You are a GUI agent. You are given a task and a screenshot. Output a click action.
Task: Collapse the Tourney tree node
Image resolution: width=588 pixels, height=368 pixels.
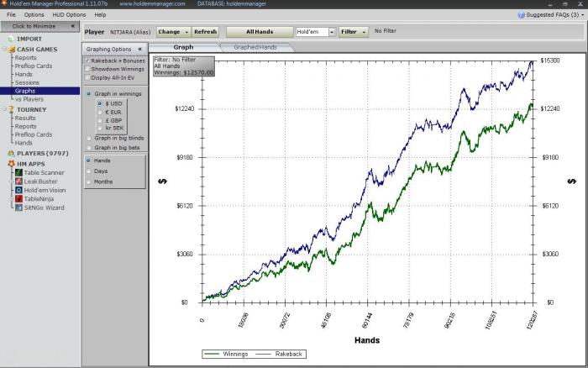click(5, 109)
